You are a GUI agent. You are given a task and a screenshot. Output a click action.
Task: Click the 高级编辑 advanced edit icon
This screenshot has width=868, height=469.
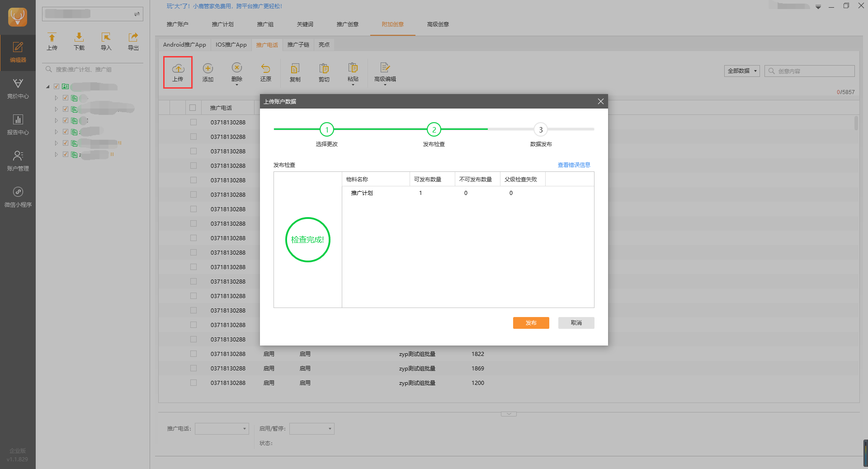click(385, 72)
